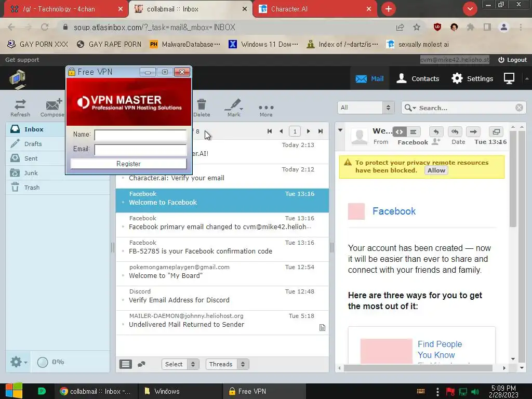Click the Facebook heading link in email

tap(394, 211)
